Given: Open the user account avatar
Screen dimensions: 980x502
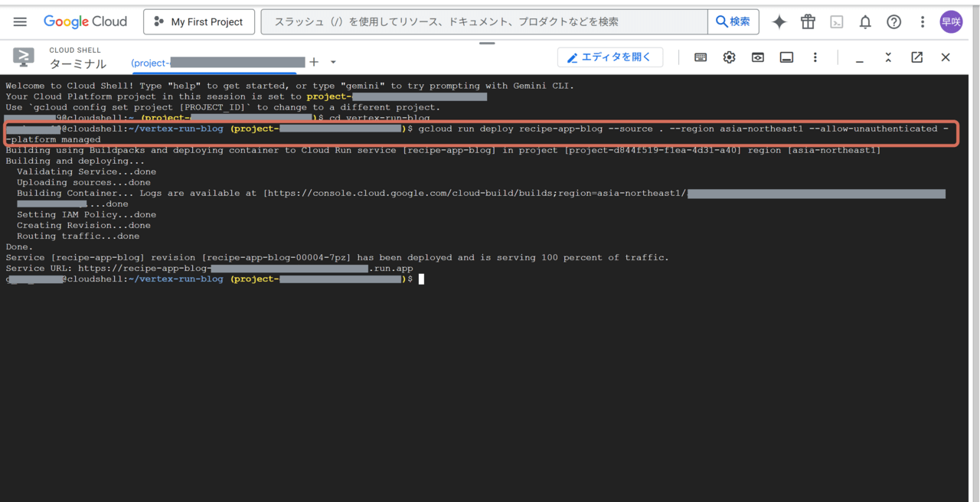Looking at the screenshot, I should pyautogui.click(x=951, y=22).
